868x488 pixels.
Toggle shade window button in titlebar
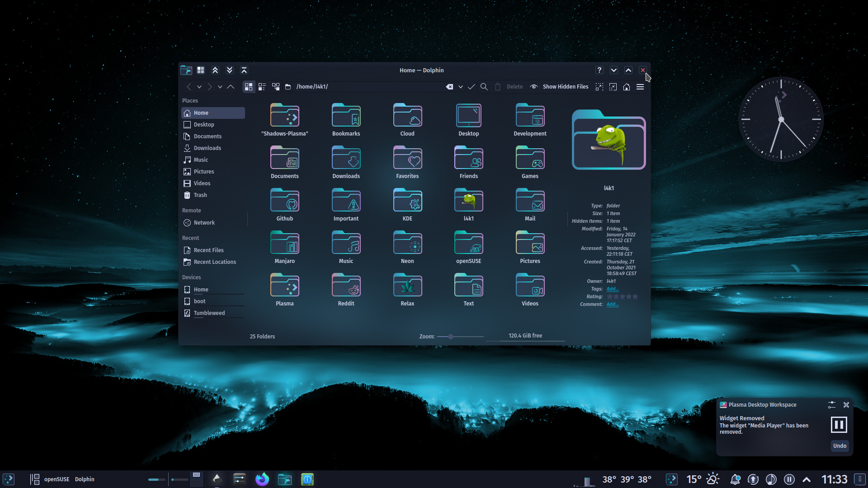pos(244,70)
